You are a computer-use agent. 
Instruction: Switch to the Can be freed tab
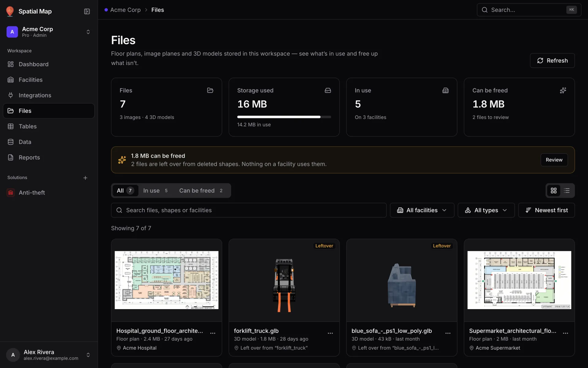tap(201, 190)
